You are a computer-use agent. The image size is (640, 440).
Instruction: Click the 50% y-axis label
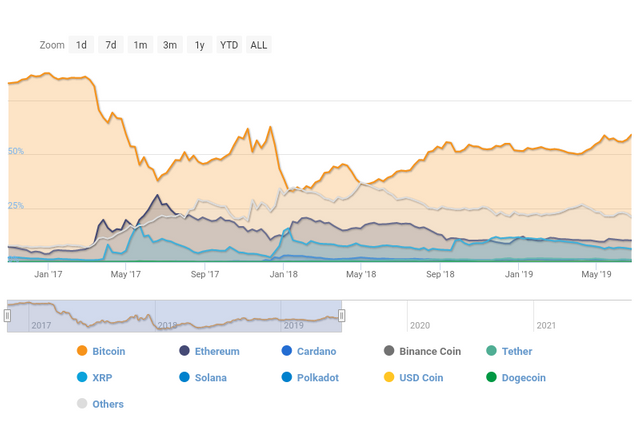pos(16,151)
